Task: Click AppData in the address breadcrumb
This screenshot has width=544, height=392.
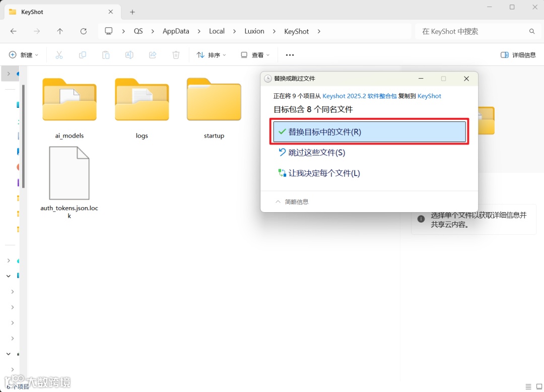Action: pyautogui.click(x=176, y=31)
